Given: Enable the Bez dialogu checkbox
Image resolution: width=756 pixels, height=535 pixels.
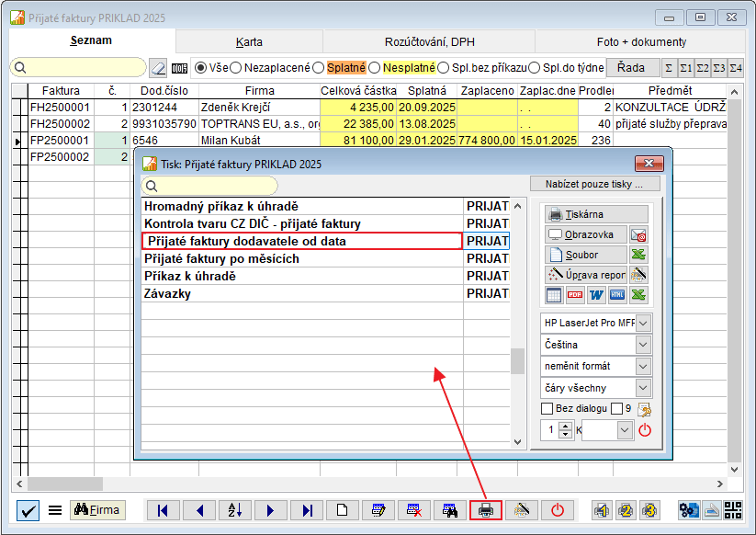Looking at the screenshot, I should point(547,408).
